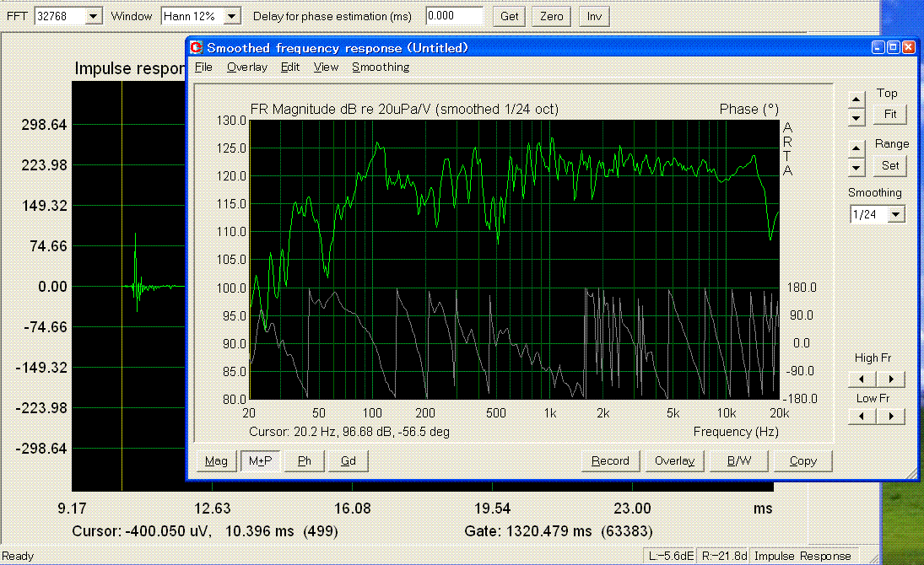
Task: Click the High Fr right arrow
Action: click(890, 379)
